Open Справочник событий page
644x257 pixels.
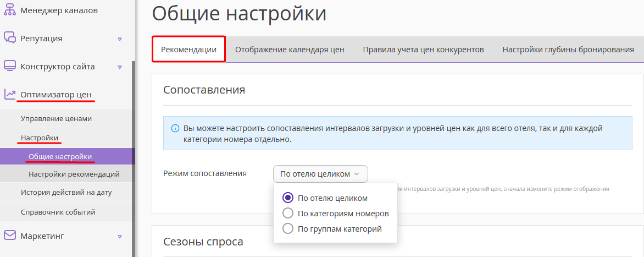tap(66, 212)
